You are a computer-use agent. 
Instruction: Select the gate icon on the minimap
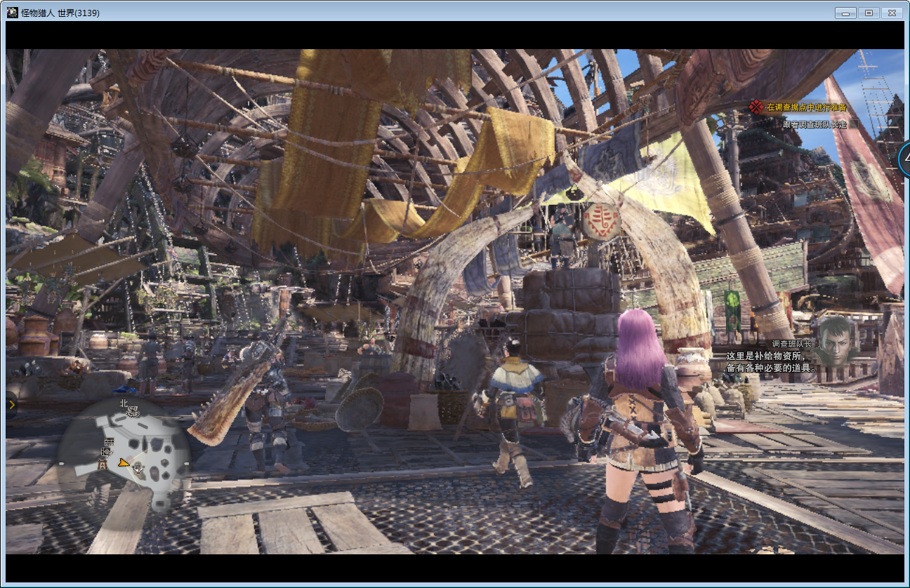pyautogui.click(x=103, y=464)
